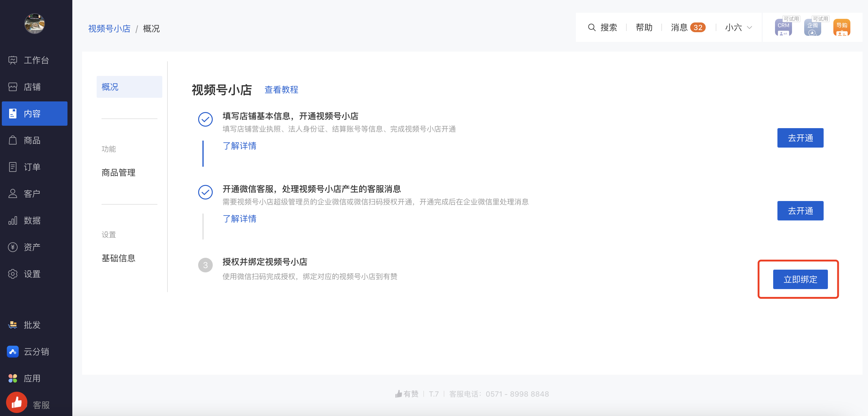Click 去开通 for 开通微信客服 step
Screen dimensions: 868x416
[x=800, y=211]
